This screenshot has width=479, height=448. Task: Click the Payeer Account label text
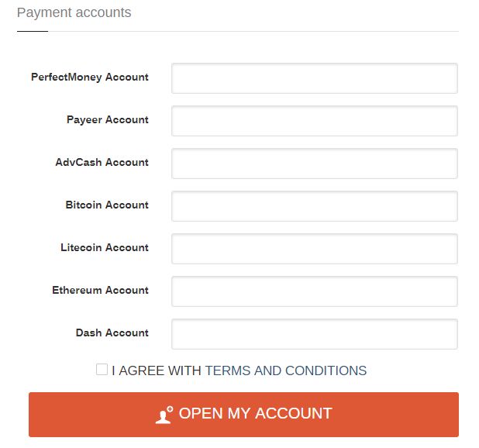108,119
